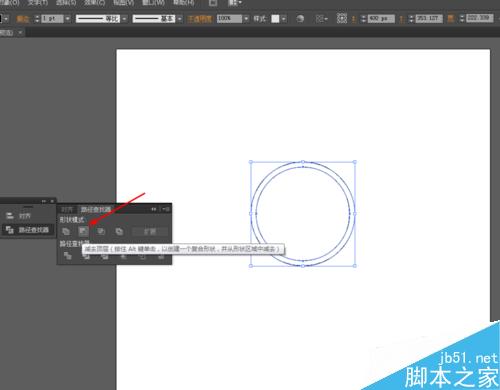Collapse the Pathfinder panel with the double arrows
Image resolution: width=500 pixels, height=390 pixels.
[154, 209]
